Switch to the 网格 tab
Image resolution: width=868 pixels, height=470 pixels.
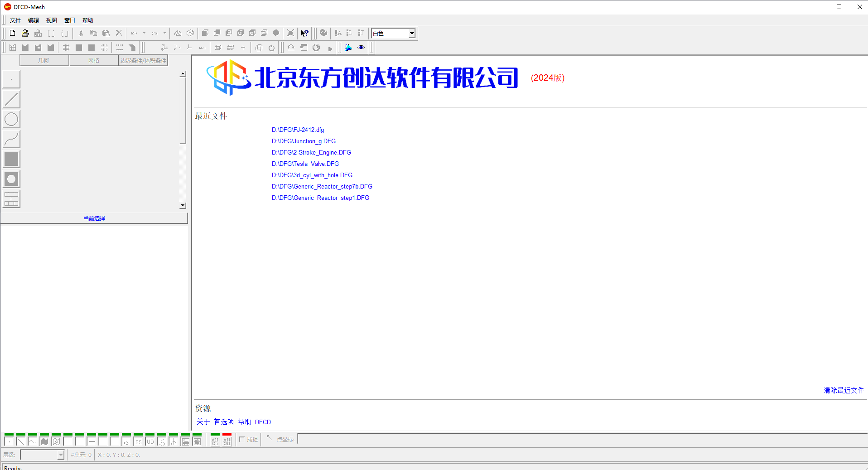pyautogui.click(x=94, y=60)
